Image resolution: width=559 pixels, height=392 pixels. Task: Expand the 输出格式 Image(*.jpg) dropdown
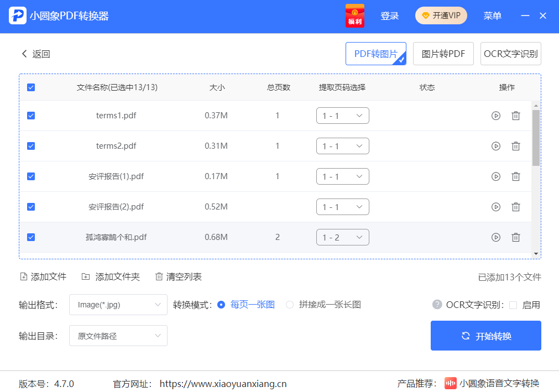[118, 305]
